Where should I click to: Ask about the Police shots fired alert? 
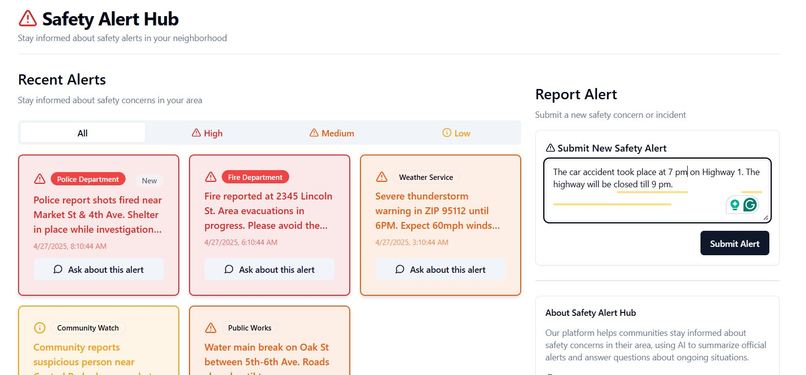coord(99,269)
